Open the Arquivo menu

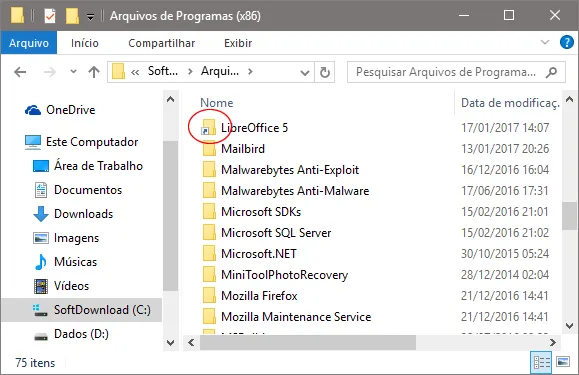point(29,43)
